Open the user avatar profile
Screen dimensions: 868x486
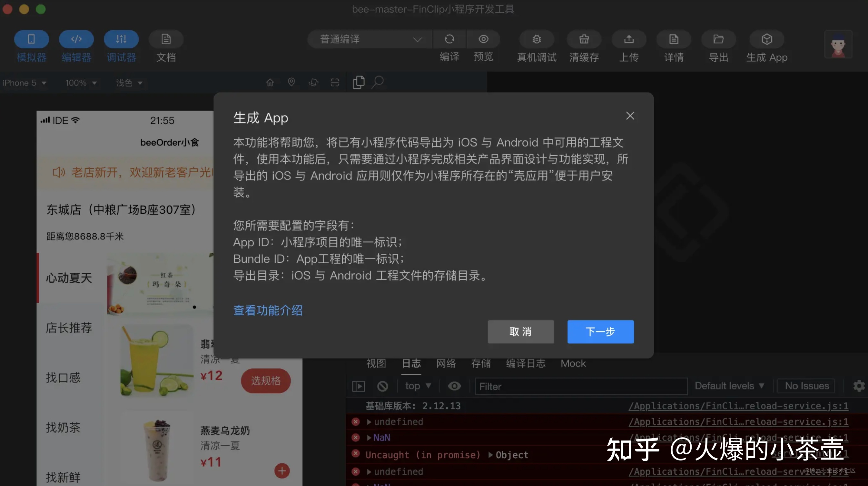[838, 45]
